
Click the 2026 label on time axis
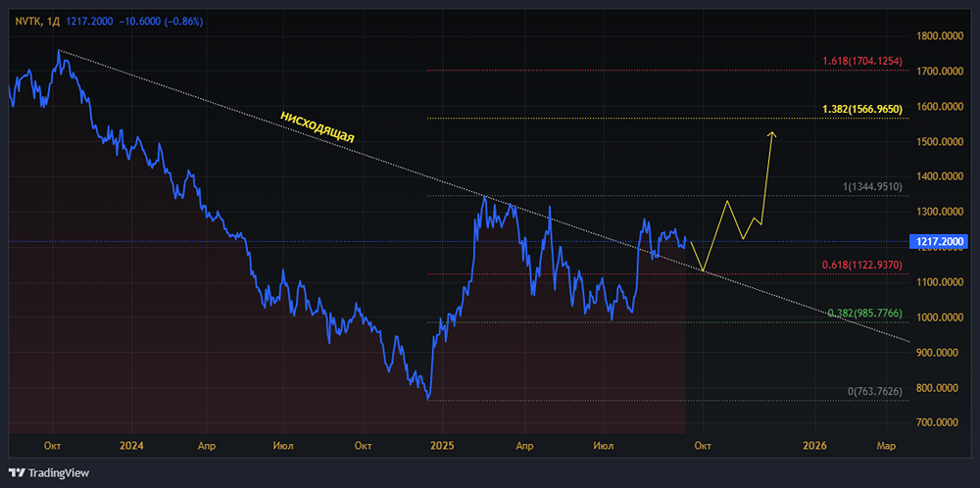pyautogui.click(x=815, y=446)
